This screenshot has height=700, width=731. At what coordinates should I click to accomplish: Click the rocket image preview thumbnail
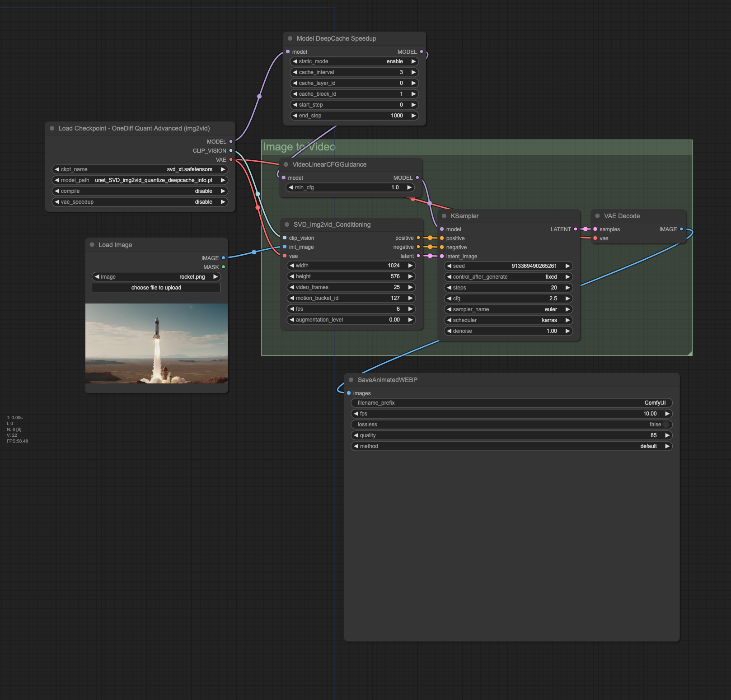point(156,344)
